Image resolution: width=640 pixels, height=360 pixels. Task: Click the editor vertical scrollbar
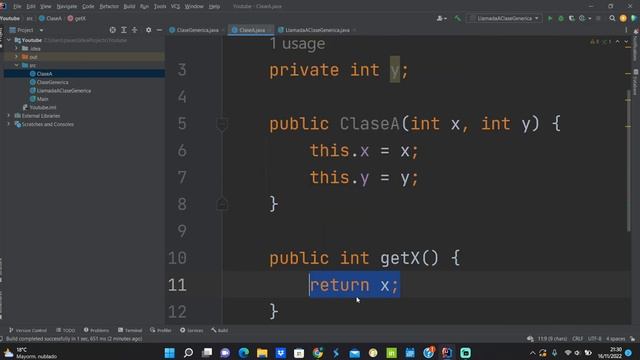(629, 159)
